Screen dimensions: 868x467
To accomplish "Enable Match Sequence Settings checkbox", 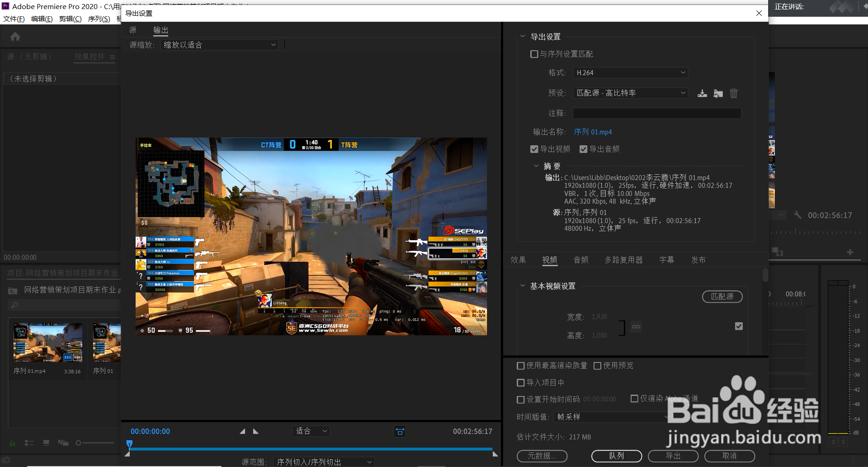I will [x=534, y=54].
